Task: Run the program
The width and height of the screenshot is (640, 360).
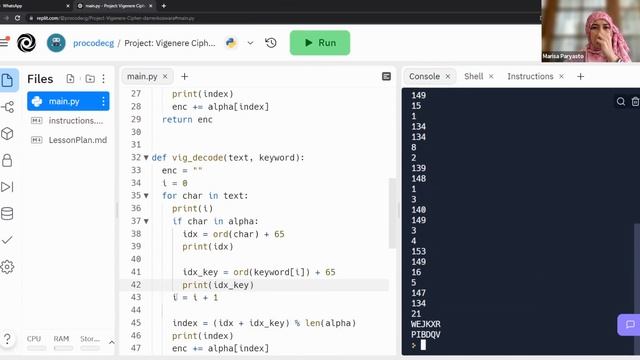Action: click(x=320, y=43)
